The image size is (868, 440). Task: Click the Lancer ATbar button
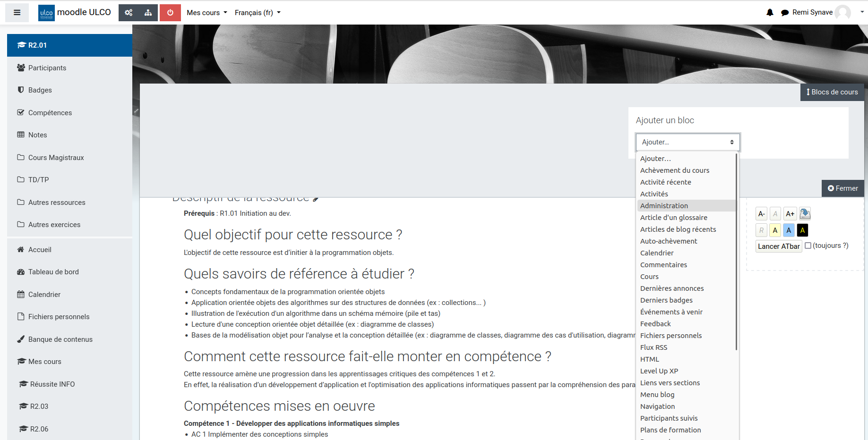779,246
